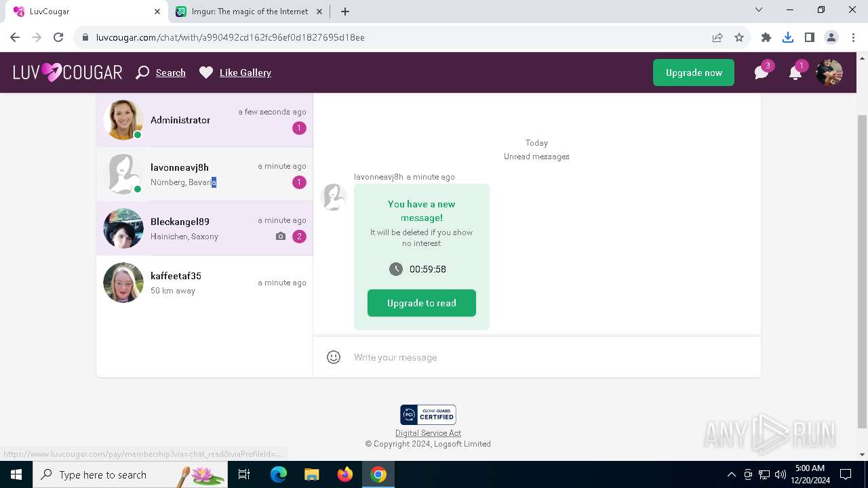Image resolution: width=868 pixels, height=488 pixels.
Task: Click the Write your message field
Action: coord(549,357)
